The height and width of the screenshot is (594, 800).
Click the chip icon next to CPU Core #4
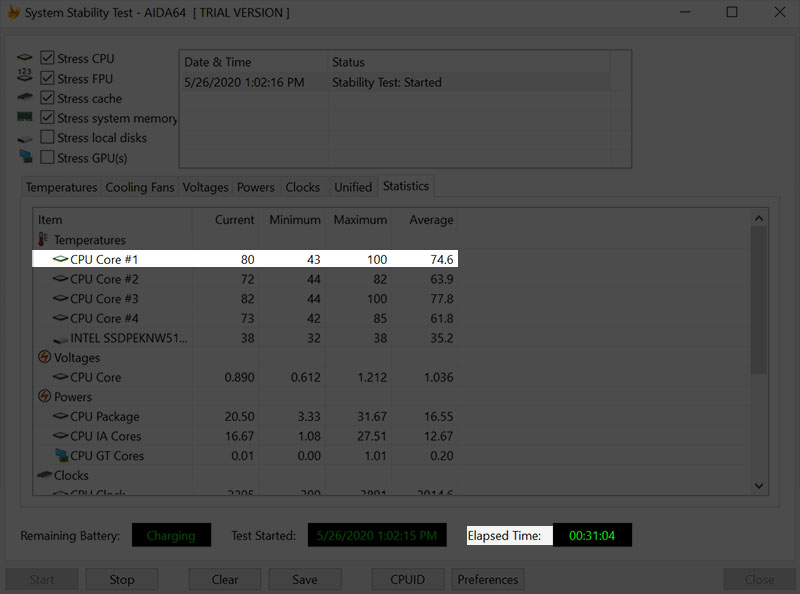[60, 318]
